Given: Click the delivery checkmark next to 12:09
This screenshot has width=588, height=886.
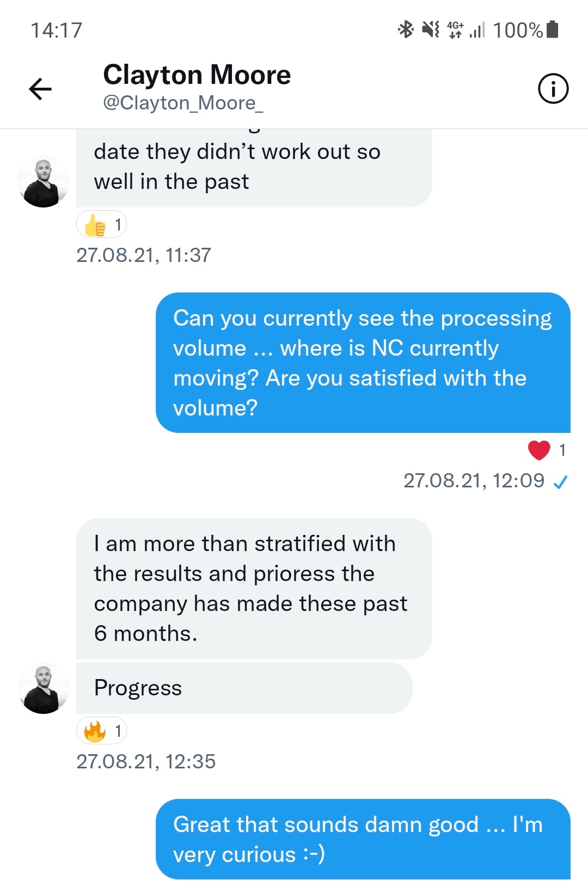Looking at the screenshot, I should click(561, 481).
